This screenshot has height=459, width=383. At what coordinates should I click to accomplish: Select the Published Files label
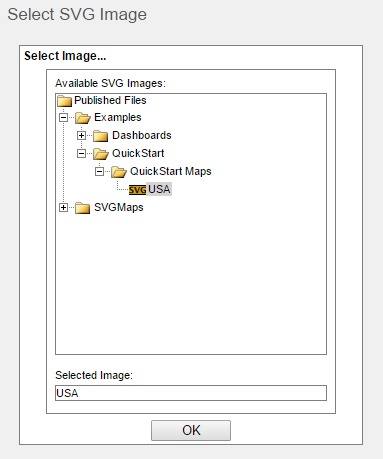(110, 100)
